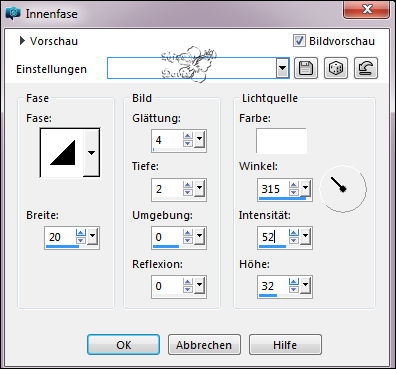Select the black triangle Fase shape preview
Screen dimensions: 396x369
coord(63,153)
